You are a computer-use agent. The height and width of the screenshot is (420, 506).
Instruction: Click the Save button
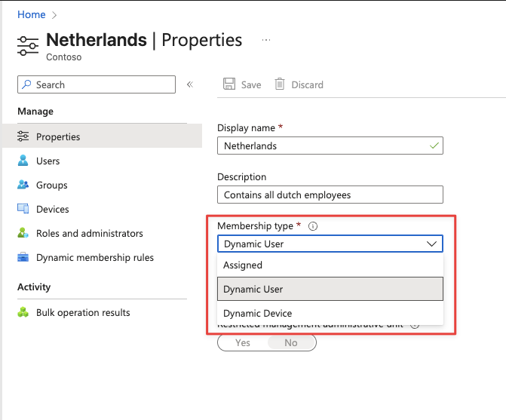pyautogui.click(x=242, y=84)
